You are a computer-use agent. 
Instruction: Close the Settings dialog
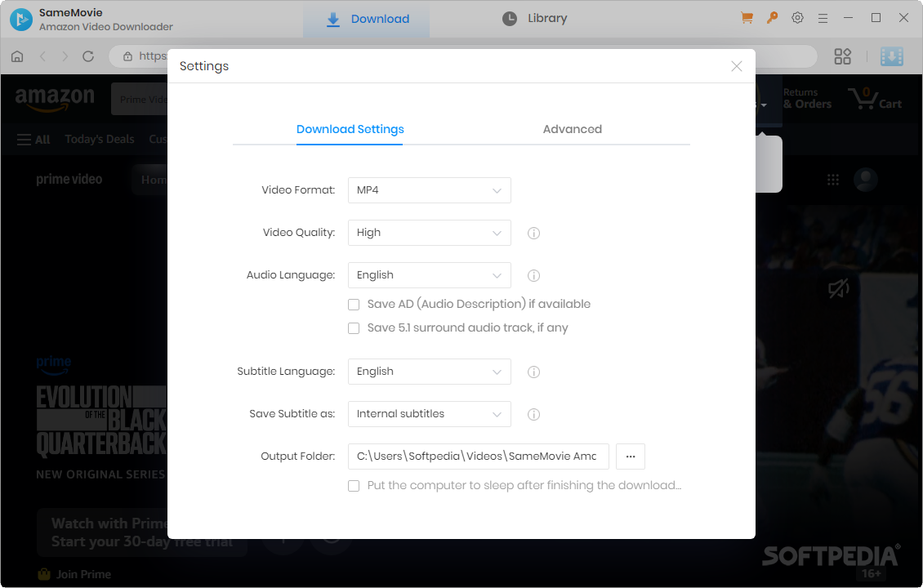[737, 66]
